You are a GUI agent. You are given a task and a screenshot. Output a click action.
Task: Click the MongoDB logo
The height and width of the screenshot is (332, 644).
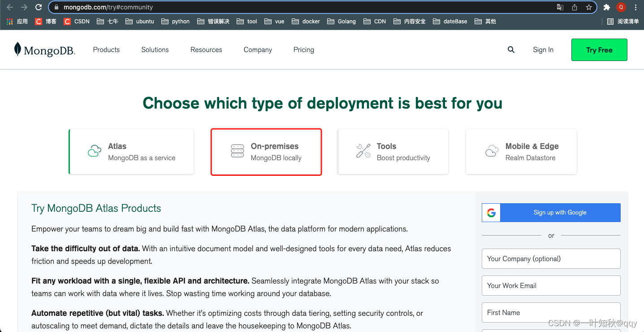click(x=44, y=50)
